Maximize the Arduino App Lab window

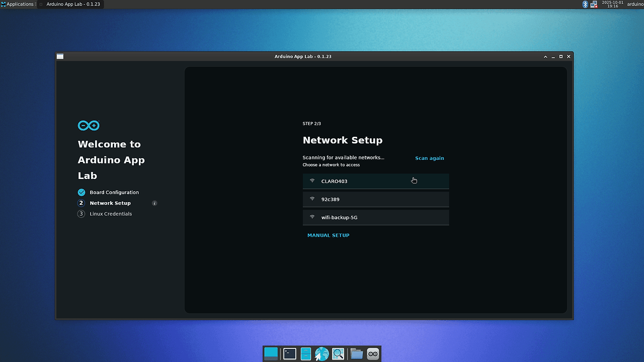[561, 57]
